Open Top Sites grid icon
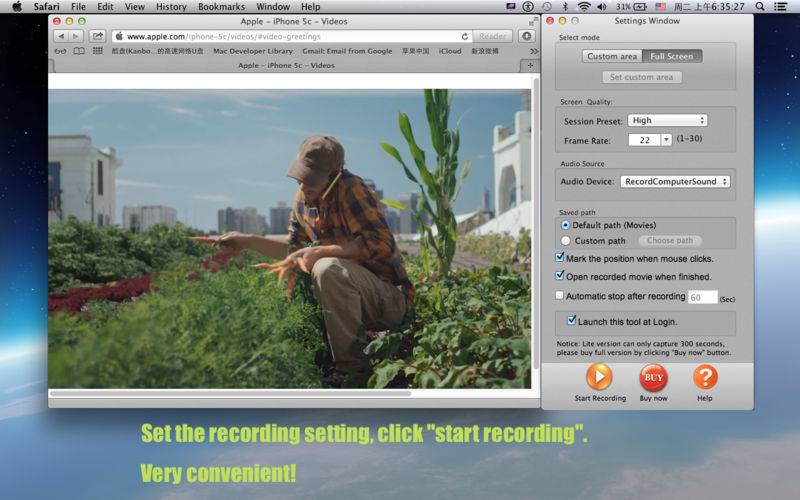This screenshot has height=500, width=800. tap(97, 51)
